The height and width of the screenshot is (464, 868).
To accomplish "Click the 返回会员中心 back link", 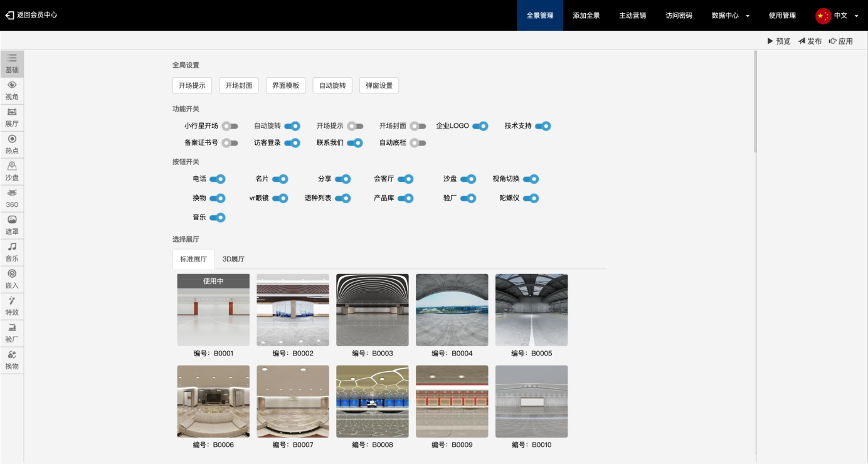I will [x=31, y=15].
